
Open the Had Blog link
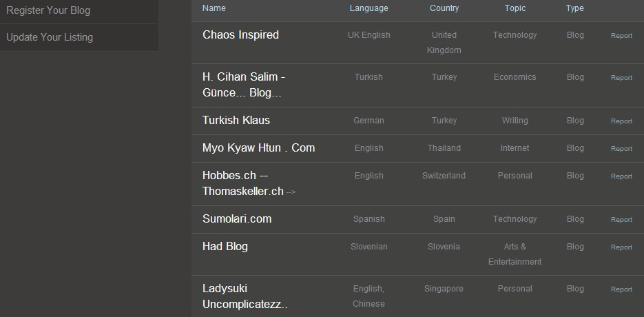[x=225, y=246]
